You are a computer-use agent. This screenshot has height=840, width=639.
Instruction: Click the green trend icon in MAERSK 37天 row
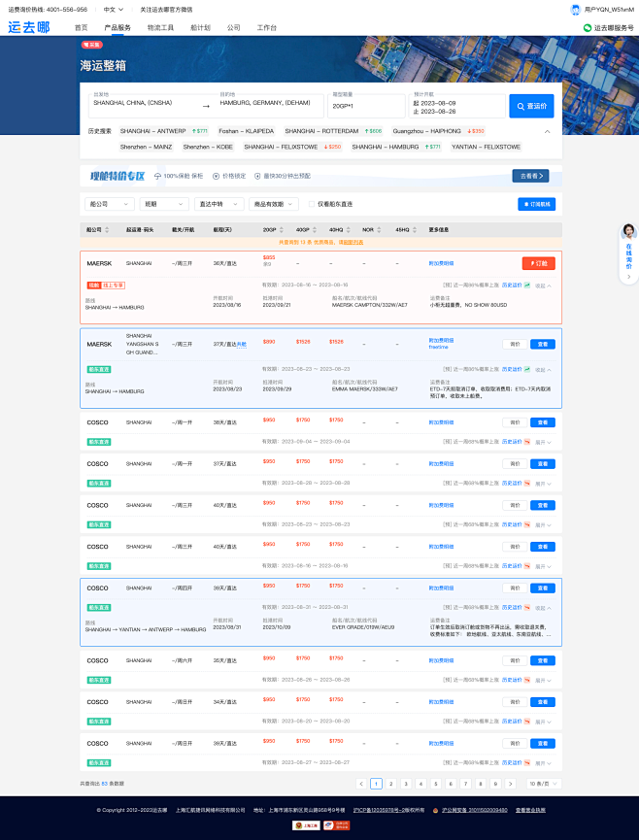527,369
